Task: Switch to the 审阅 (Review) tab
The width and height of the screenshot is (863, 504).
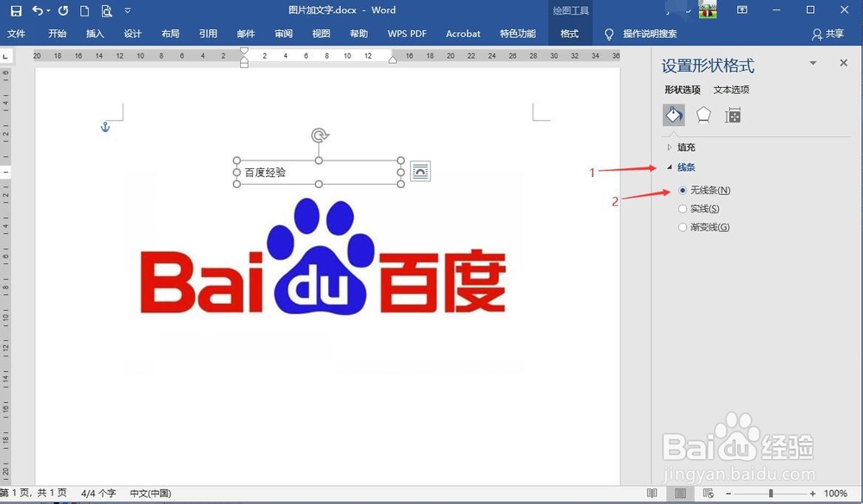Action: (x=283, y=34)
